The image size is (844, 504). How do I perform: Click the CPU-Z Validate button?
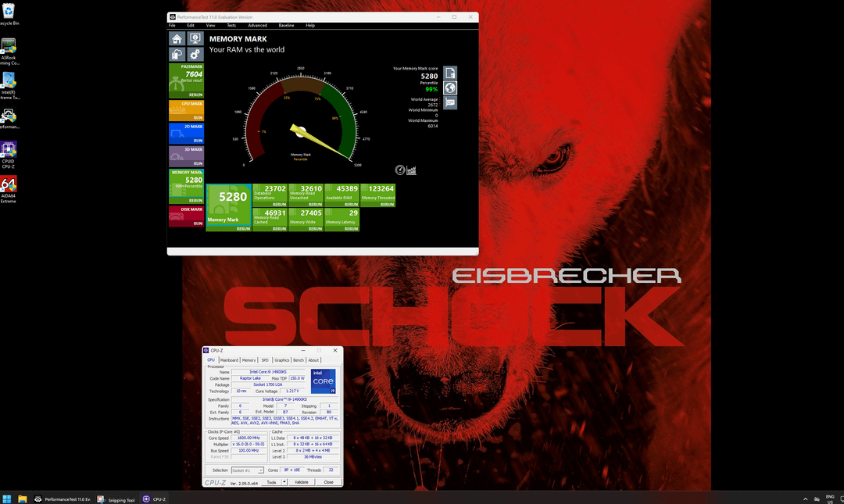302,482
